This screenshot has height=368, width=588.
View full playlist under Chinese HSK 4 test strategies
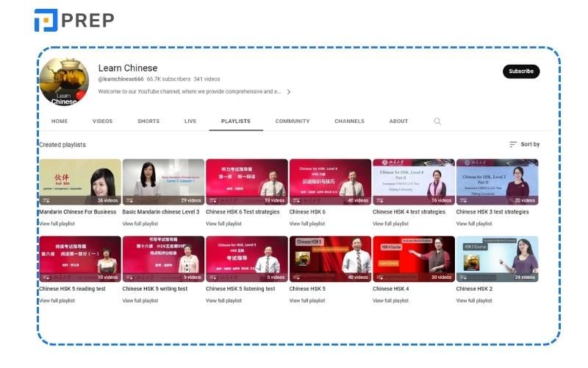[390, 224]
